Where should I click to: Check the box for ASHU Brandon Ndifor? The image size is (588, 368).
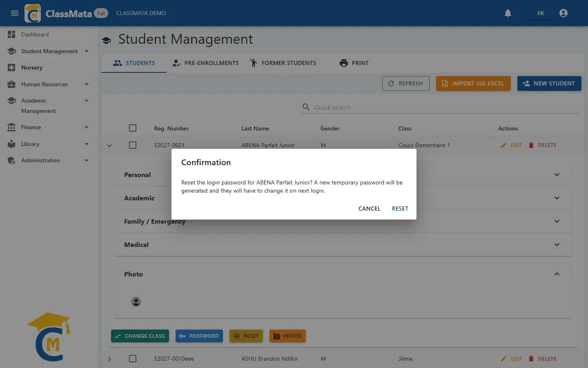(133, 359)
